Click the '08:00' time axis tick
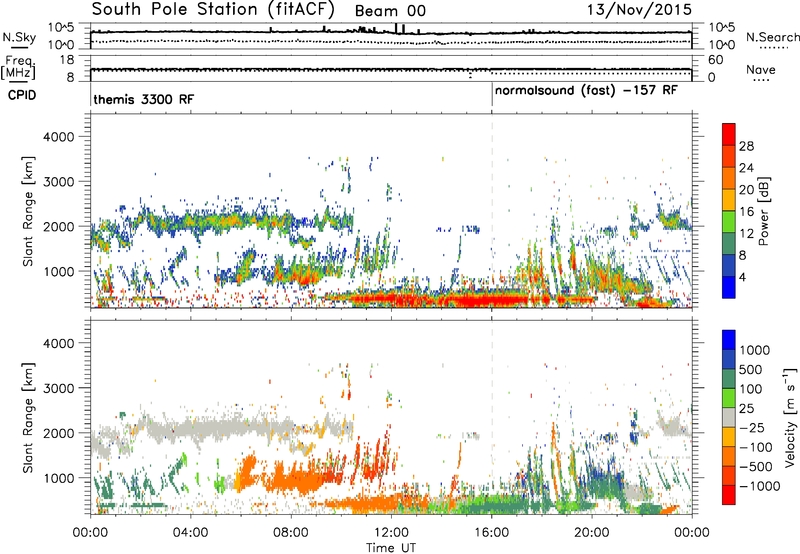This screenshot has height=554, width=800. pyautogui.click(x=291, y=533)
